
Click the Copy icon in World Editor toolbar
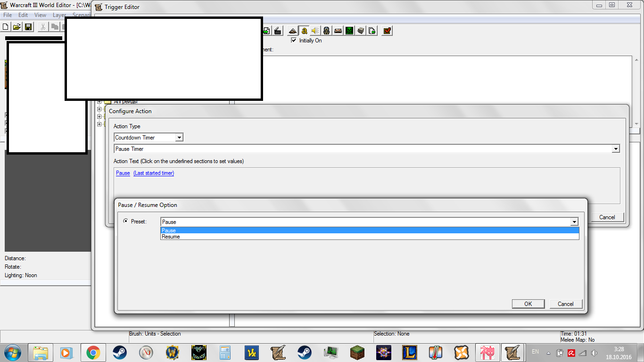[x=54, y=27]
